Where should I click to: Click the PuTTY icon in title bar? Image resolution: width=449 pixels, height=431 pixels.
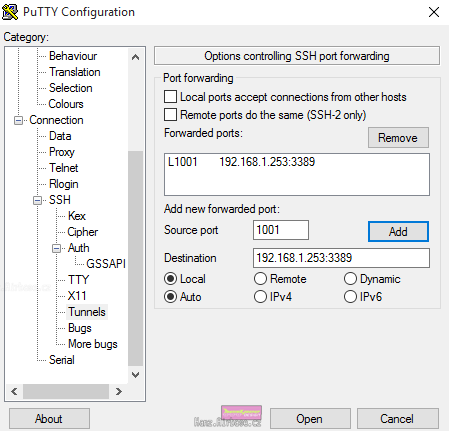pyautogui.click(x=10, y=12)
